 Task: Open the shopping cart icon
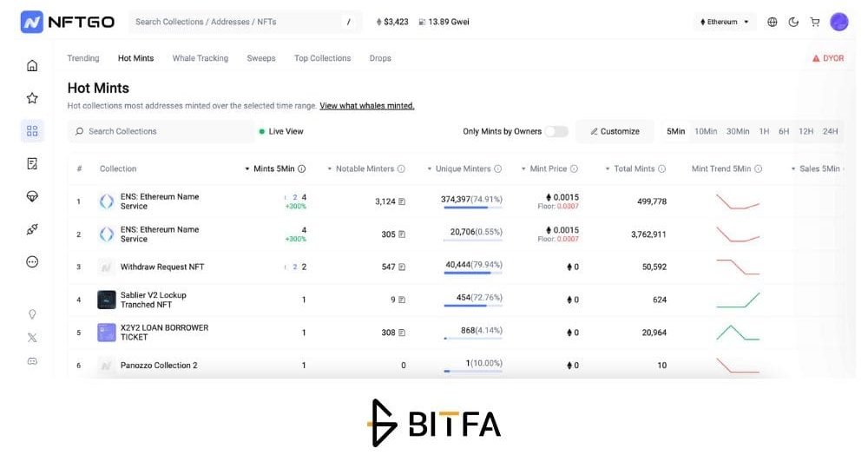pos(815,23)
